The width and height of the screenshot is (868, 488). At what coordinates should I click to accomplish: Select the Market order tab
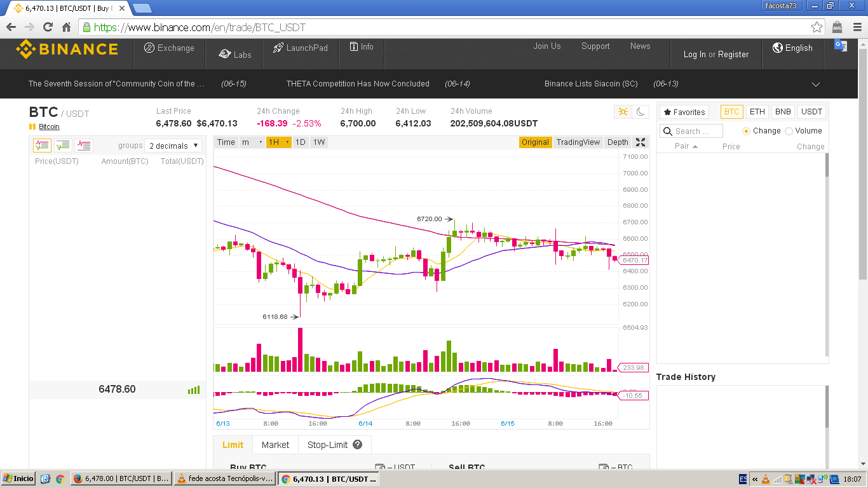pos(275,445)
